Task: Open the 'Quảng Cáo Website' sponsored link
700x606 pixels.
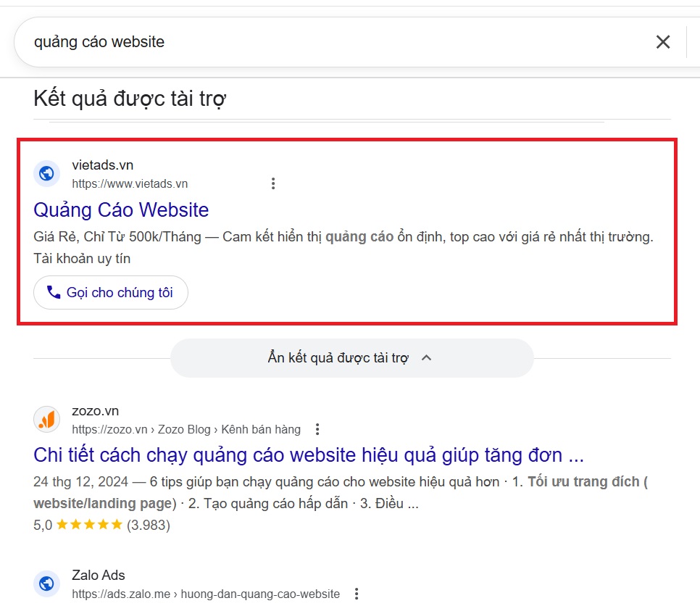Action: coord(121,209)
